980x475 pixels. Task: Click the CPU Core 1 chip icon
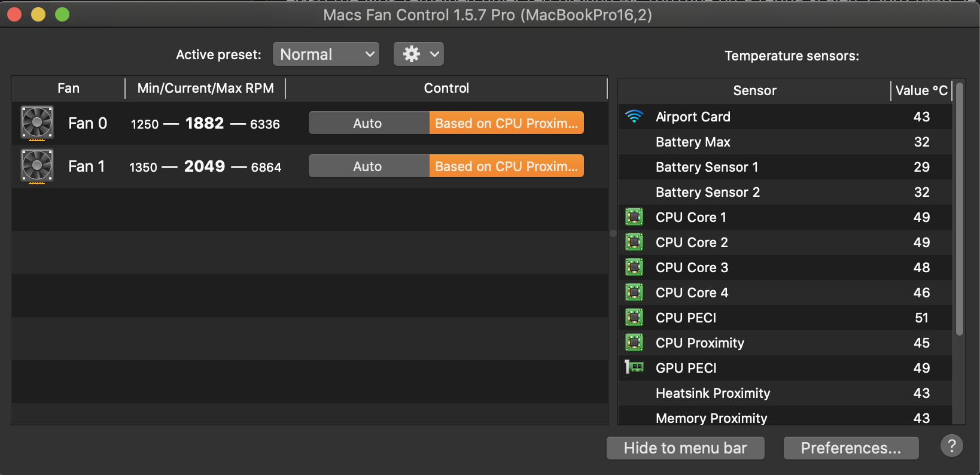(x=634, y=217)
